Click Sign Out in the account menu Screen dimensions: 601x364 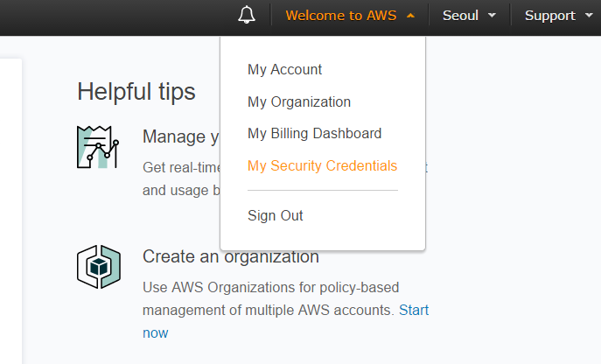click(x=276, y=215)
